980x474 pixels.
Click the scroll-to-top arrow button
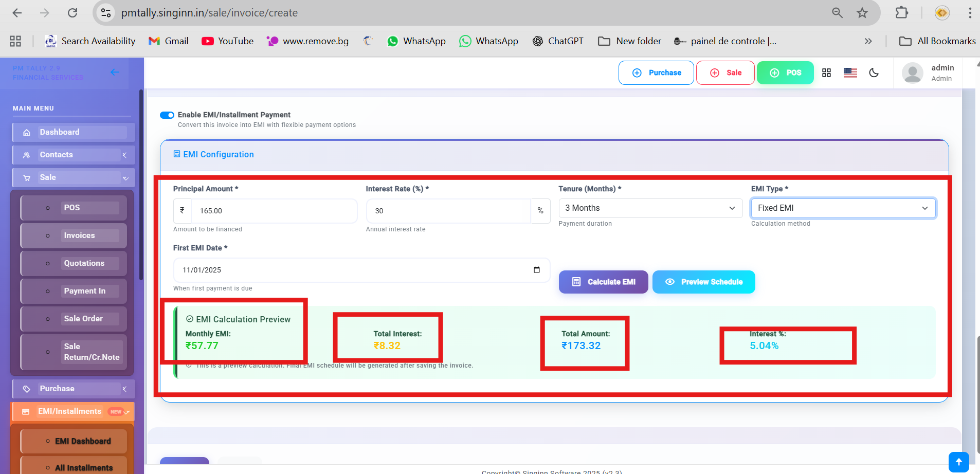(958, 462)
